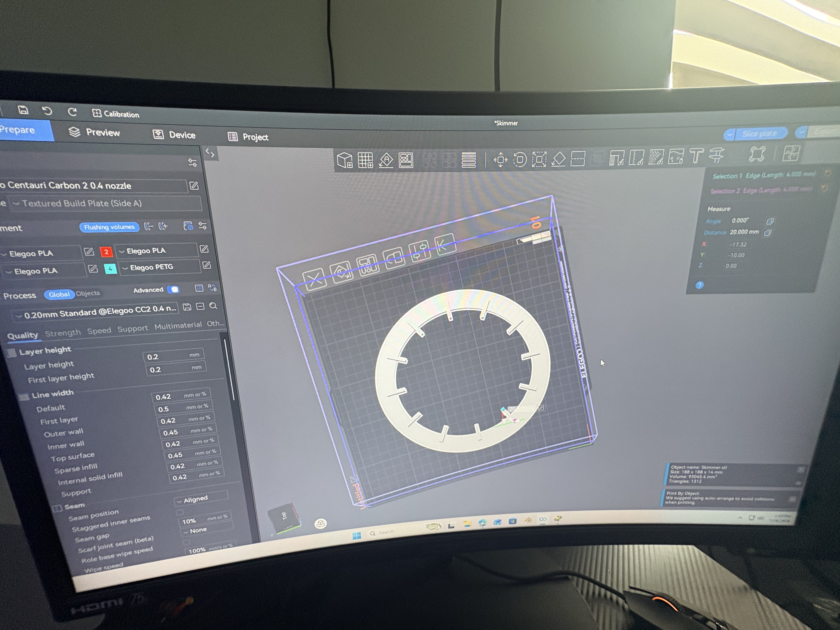Toggle the Advanced mode switch
The width and height of the screenshot is (840, 630).
point(174,289)
